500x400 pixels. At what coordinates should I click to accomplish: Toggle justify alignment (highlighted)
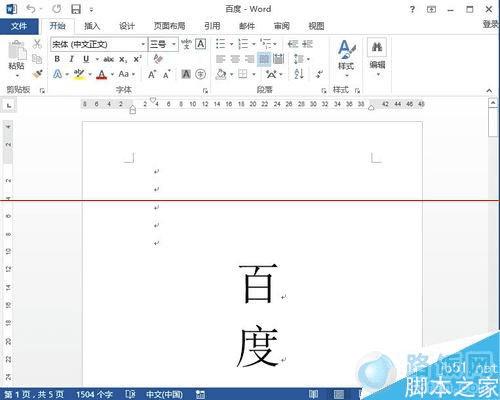(x=264, y=59)
